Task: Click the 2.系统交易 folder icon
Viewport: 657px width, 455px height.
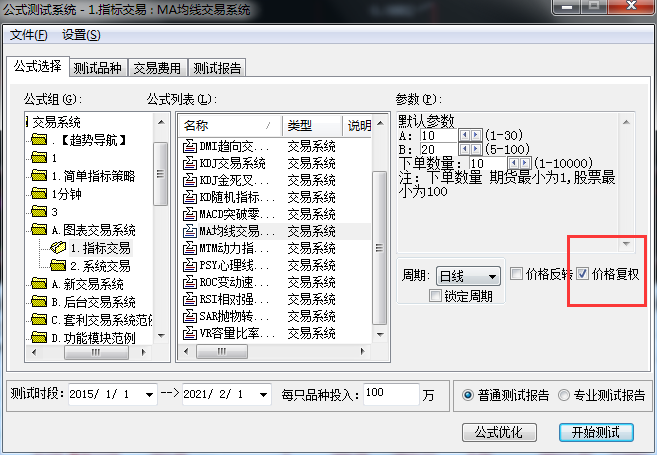Action: [58, 266]
